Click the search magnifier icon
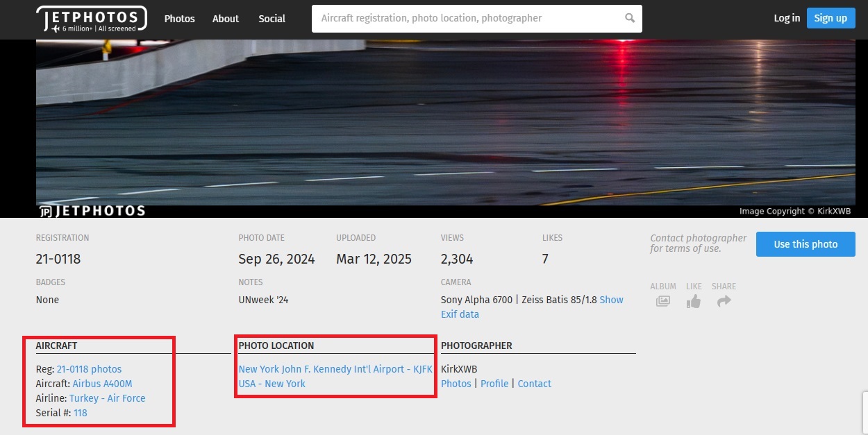This screenshot has width=868, height=435. [630, 19]
